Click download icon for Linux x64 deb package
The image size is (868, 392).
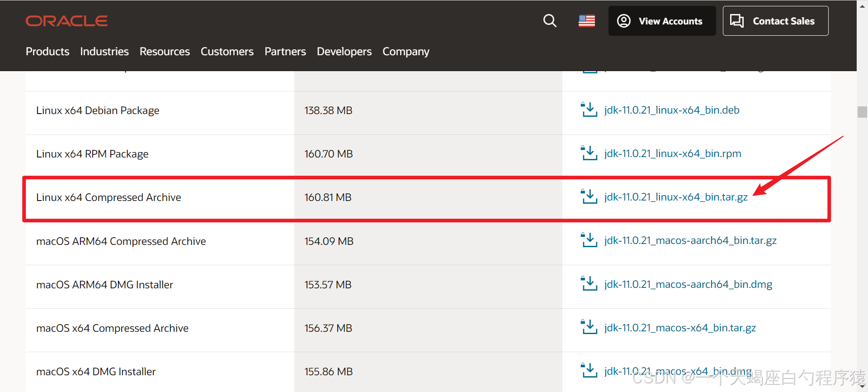[589, 110]
